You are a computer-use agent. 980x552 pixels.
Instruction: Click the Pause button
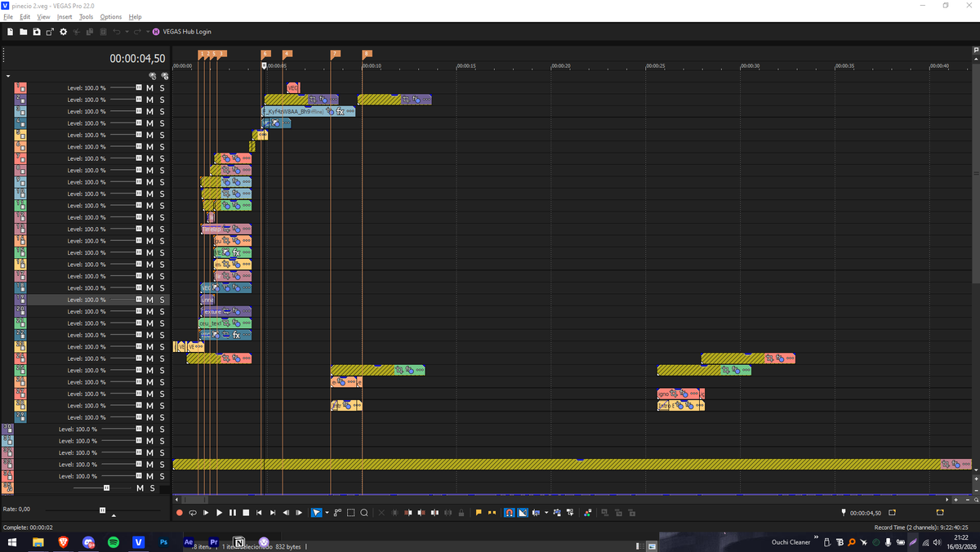click(x=233, y=513)
